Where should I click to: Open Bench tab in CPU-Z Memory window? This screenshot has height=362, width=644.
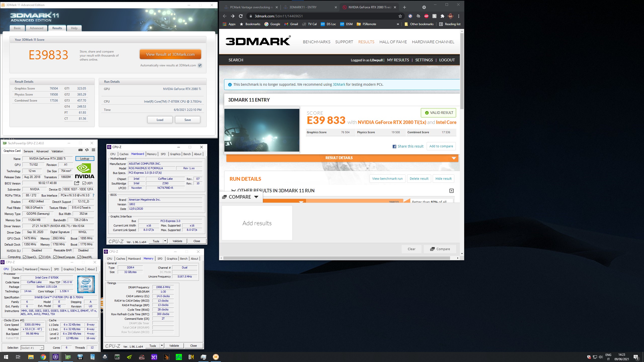(x=184, y=259)
